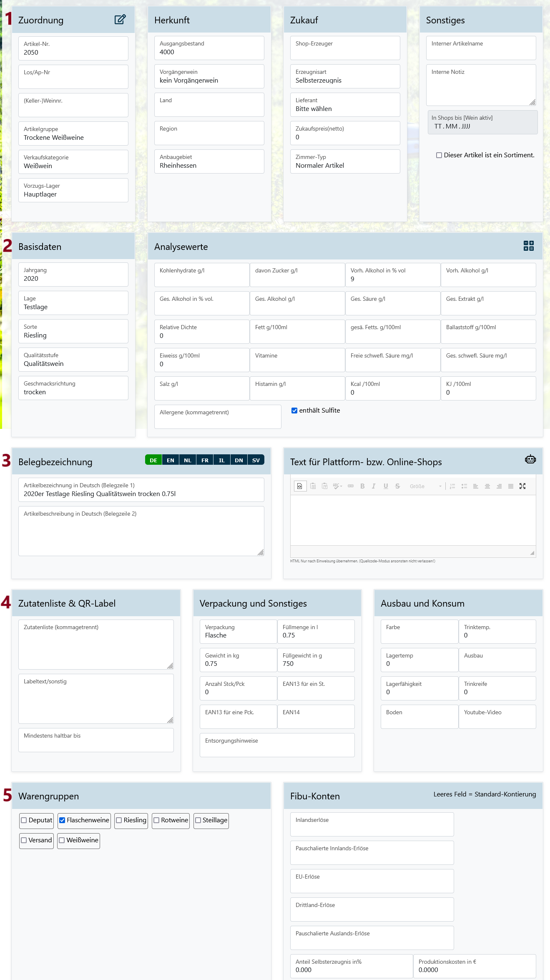Click the Versand group button
Viewport: 550px width, 980px height.
click(36, 840)
